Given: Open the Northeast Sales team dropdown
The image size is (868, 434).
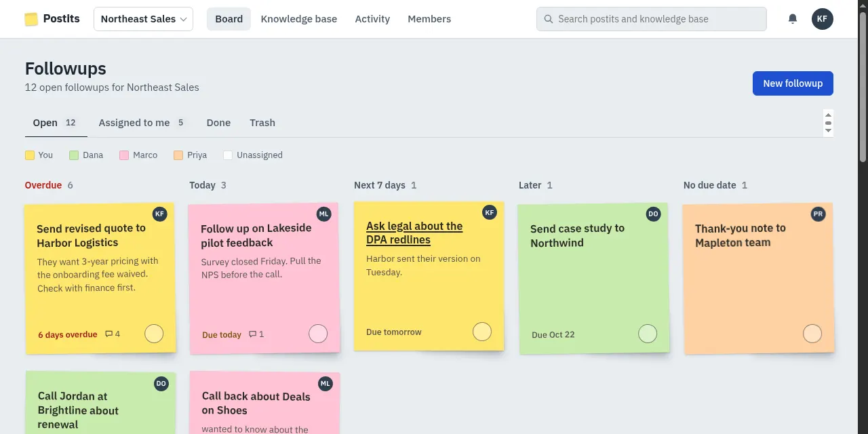Looking at the screenshot, I should 143,19.
